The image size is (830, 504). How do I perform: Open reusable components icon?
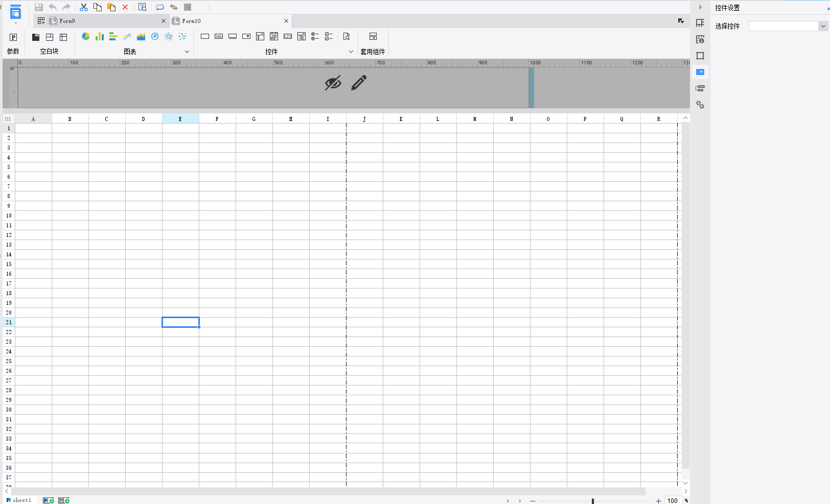373,36
